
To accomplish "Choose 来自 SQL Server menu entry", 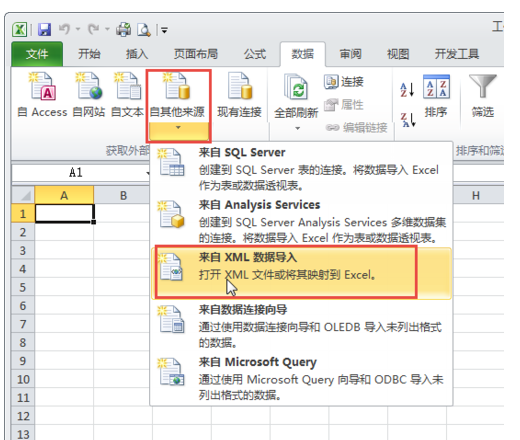I will click(x=302, y=169).
